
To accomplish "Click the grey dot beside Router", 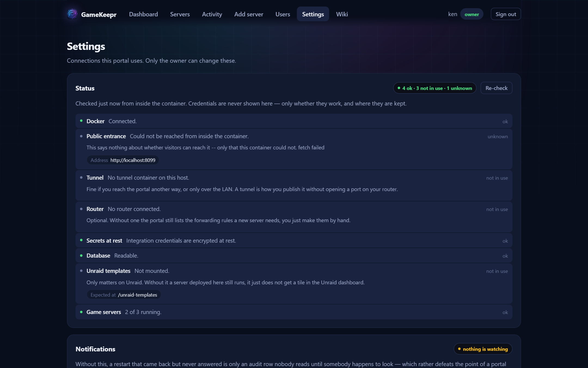I will [81, 209].
